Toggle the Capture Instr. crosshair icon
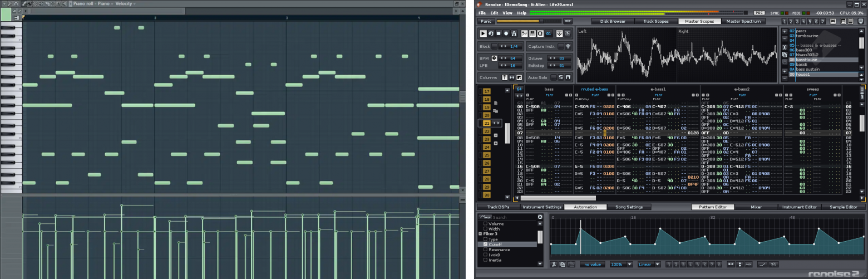The height and width of the screenshot is (279, 868). pyautogui.click(x=568, y=46)
